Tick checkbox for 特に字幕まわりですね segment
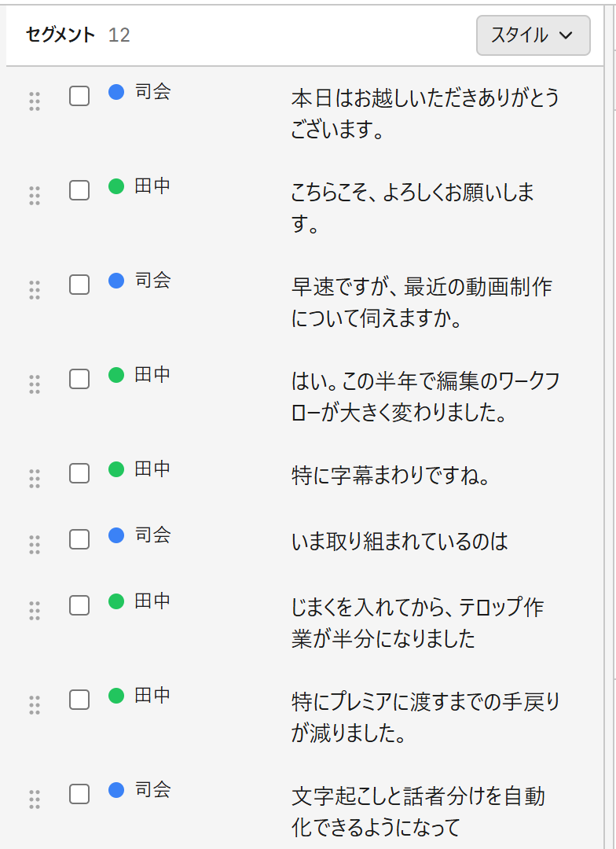 79,473
